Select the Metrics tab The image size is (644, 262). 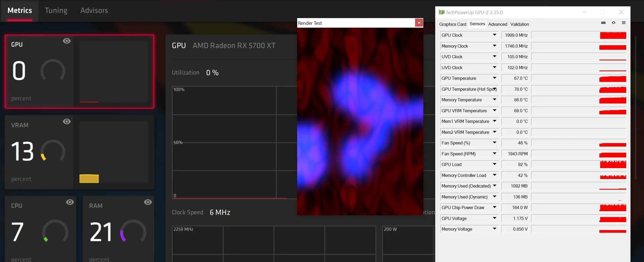(x=20, y=10)
